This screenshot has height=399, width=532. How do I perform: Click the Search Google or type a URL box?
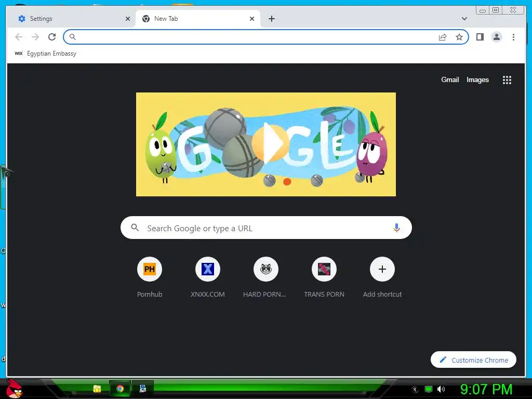266,228
